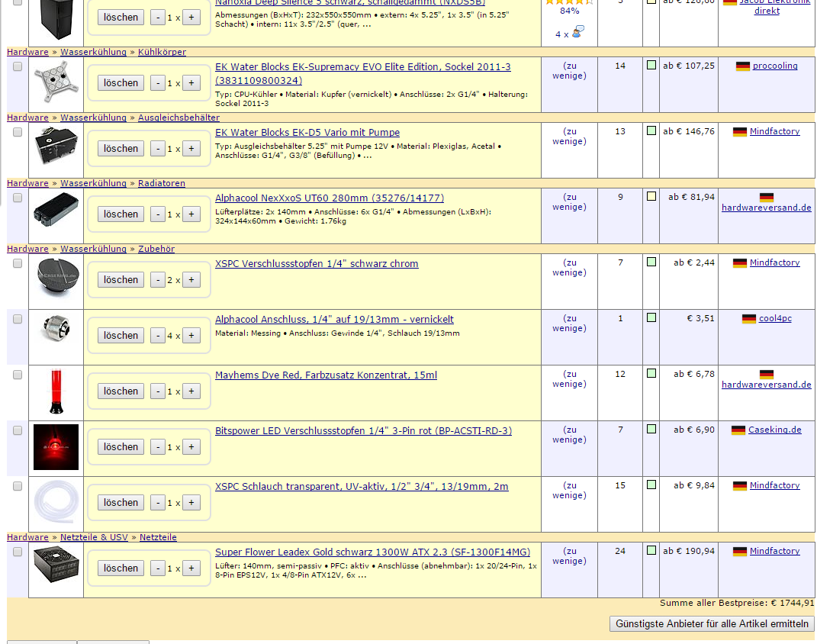The width and height of the screenshot is (817, 644).
Task: Select the Bitspower LED Verschlussstopfen row checkbox
Action: click(18, 431)
